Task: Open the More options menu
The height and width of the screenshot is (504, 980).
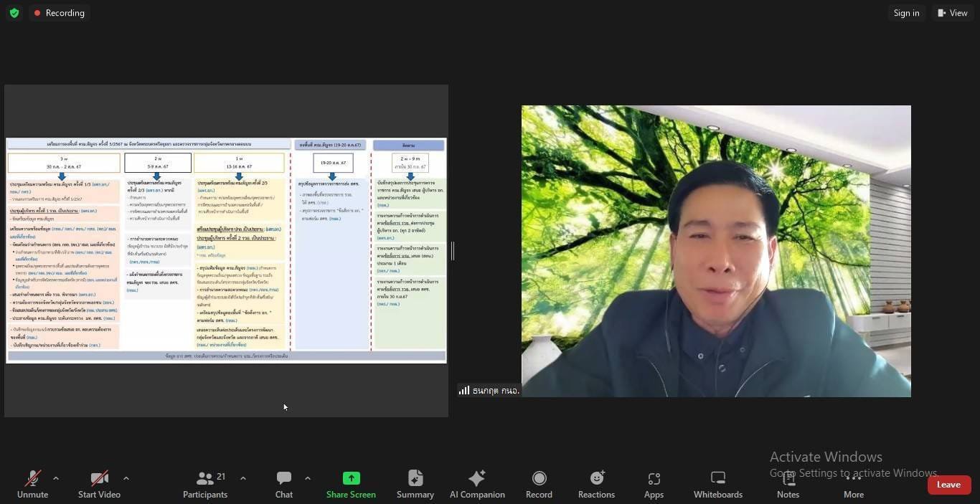Action: pos(854,485)
